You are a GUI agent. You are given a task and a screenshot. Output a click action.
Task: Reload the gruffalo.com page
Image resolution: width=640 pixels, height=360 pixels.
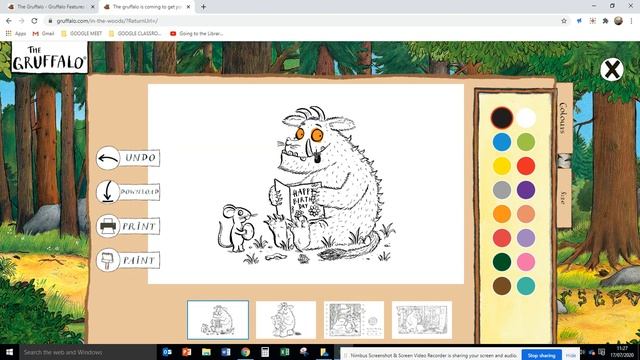pyautogui.click(x=34, y=21)
